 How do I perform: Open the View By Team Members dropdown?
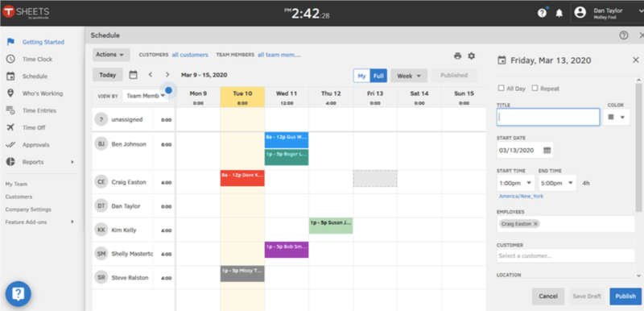pos(146,96)
